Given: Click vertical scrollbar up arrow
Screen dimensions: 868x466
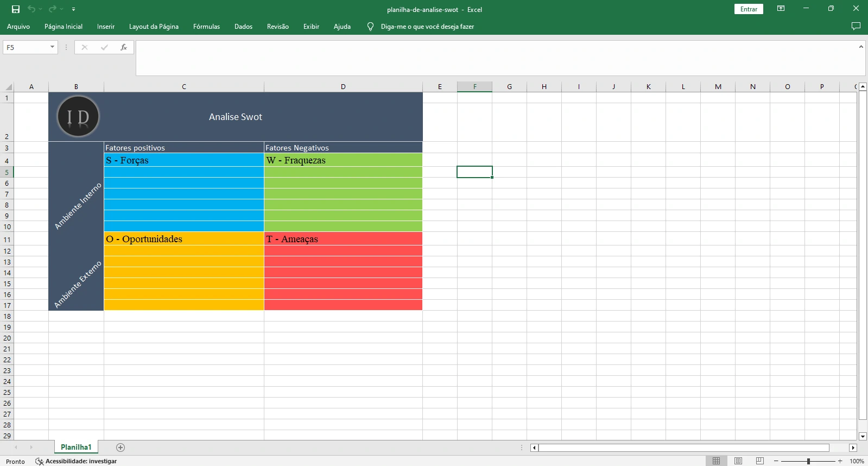Looking at the screenshot, I should pos(863,87).
